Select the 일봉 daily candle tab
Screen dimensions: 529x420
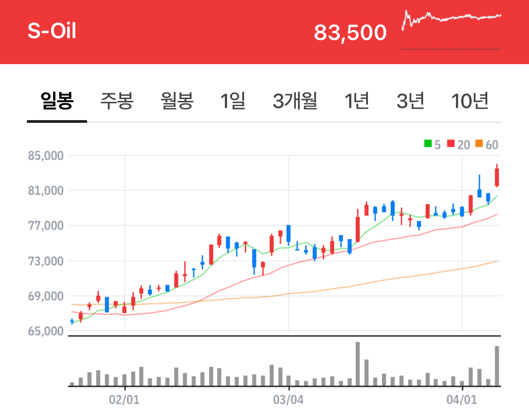[57, 100]
